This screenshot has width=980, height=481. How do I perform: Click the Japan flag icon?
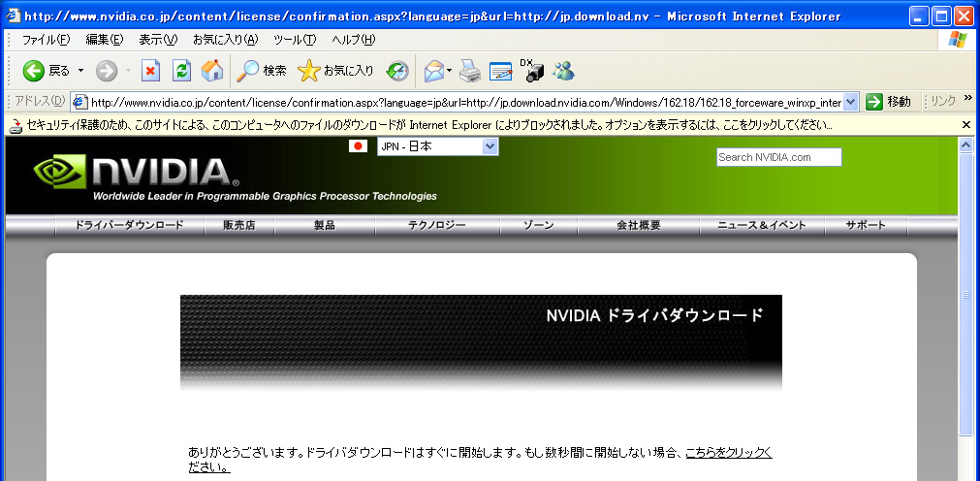358,146
